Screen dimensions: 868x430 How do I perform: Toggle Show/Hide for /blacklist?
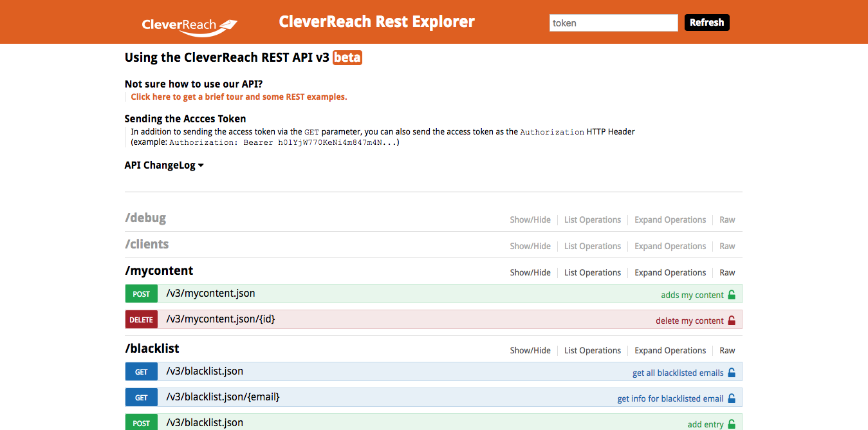[530, 350]
